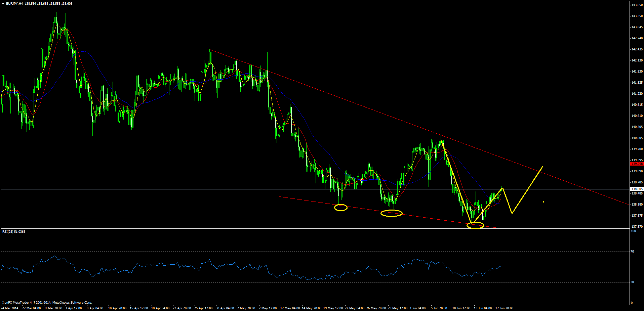The image size is (644, 311).
Task: Click the 13 Jun 04:00 time label
Action: (x=483, y=308)
